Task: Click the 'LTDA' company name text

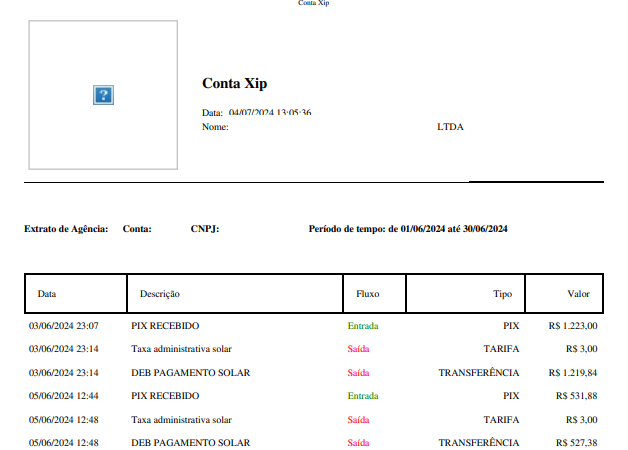Action: point(450,127)
